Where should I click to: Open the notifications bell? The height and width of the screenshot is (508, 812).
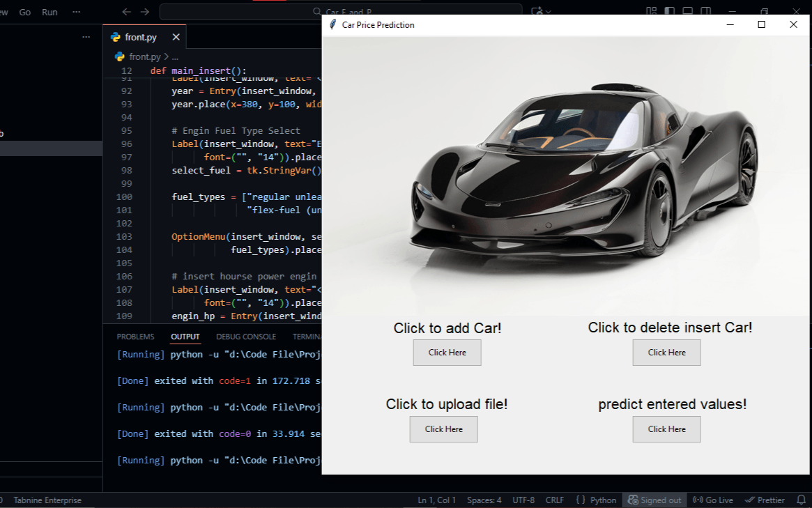coord(801,500)
